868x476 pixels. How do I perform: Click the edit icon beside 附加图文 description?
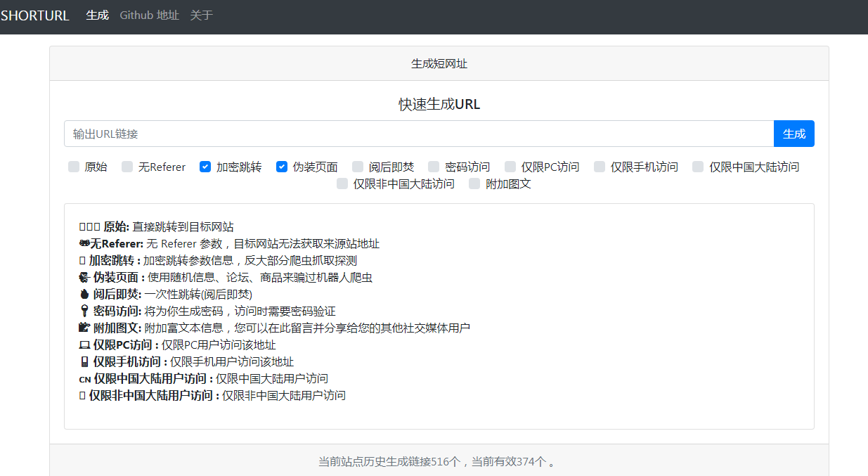[x=84, y=328]
